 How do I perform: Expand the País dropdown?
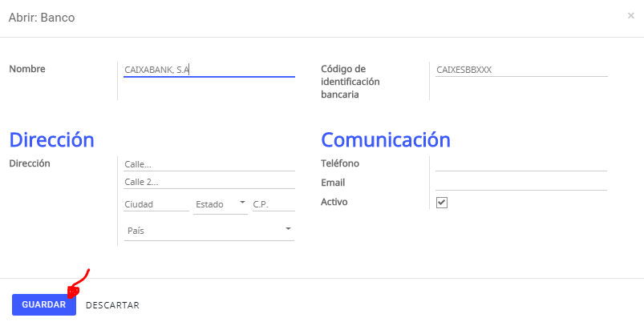[x=209, y=231]
